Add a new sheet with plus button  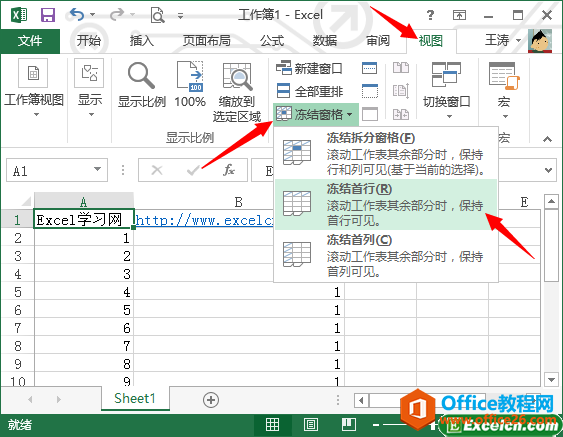[211, 400]
